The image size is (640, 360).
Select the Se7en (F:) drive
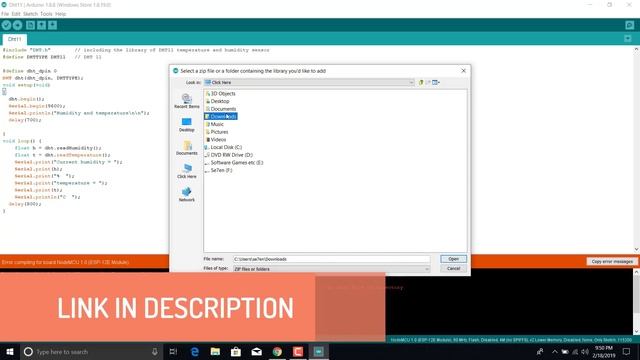(x=218, y=170)
